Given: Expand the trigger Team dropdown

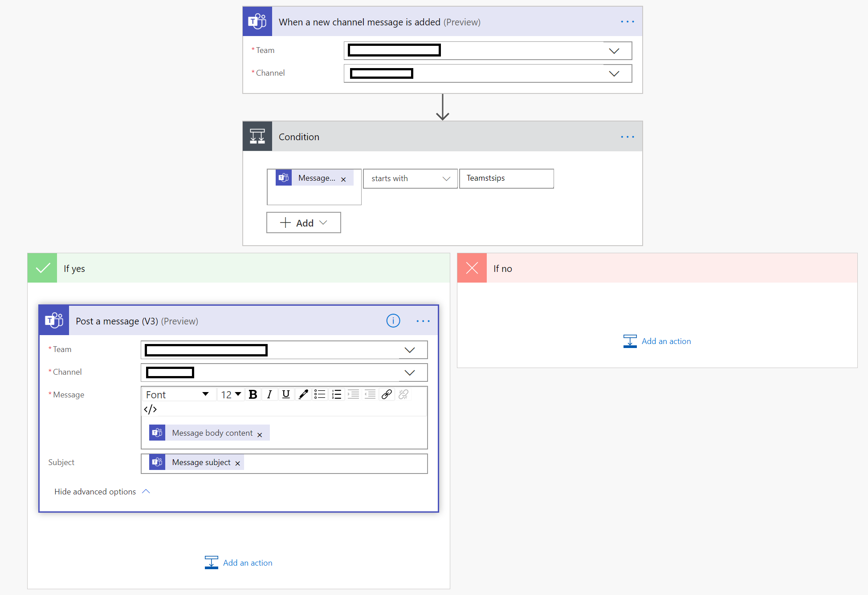Looking at the screenshot, I should (x=614, y=51).
